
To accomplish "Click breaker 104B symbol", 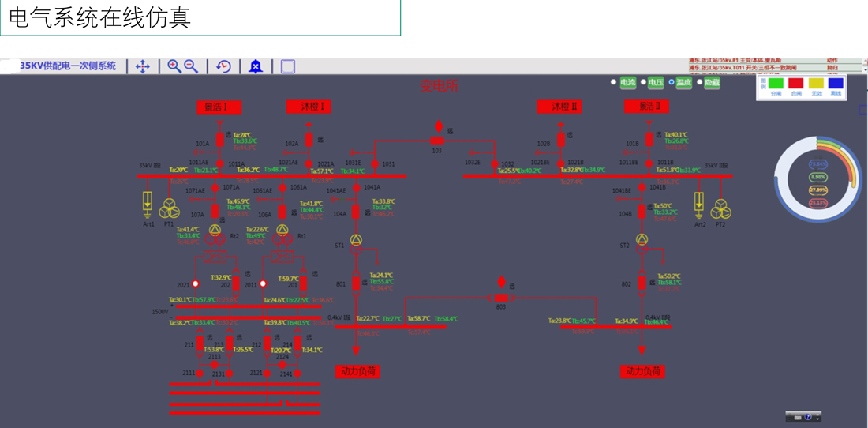I will (x=642, y=210).
